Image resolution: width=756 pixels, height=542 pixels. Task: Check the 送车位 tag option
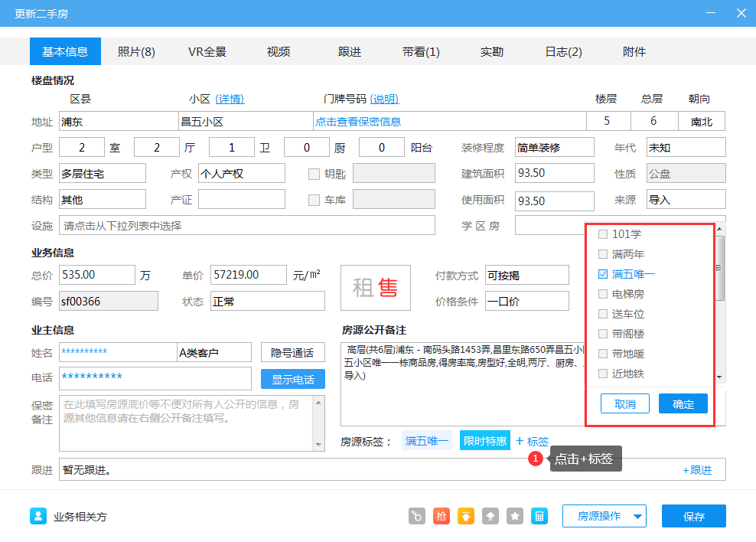[x=603, y=314]
